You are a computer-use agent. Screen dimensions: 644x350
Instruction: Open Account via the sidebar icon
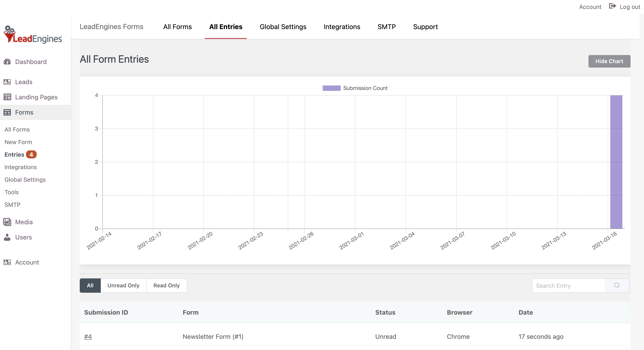(7, 262)
